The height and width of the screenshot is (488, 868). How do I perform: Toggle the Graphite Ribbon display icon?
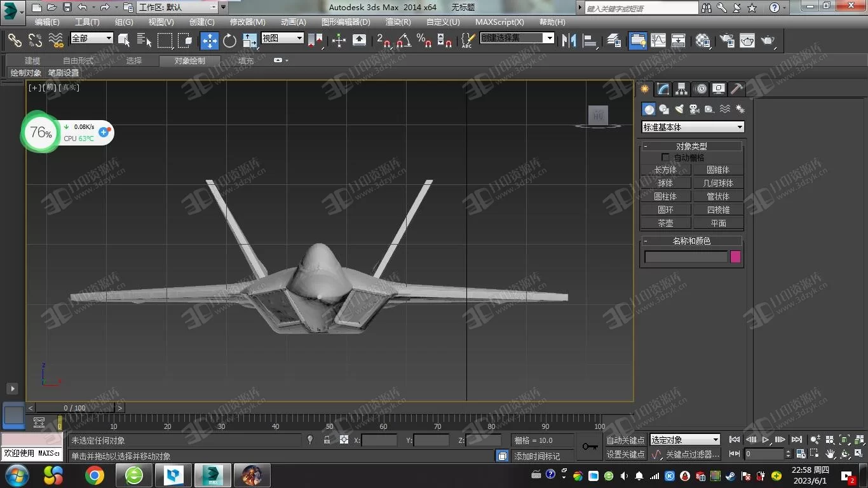(x=637, y=41)
